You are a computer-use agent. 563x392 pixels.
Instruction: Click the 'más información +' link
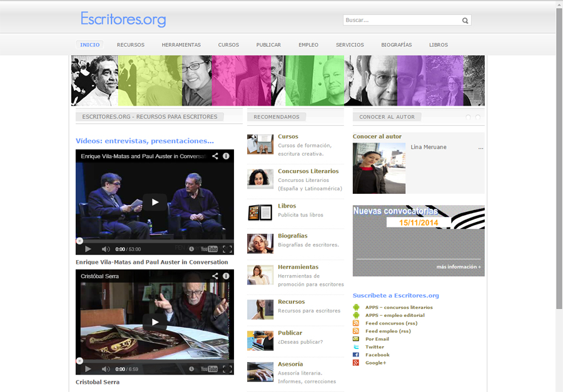point(459,267)
